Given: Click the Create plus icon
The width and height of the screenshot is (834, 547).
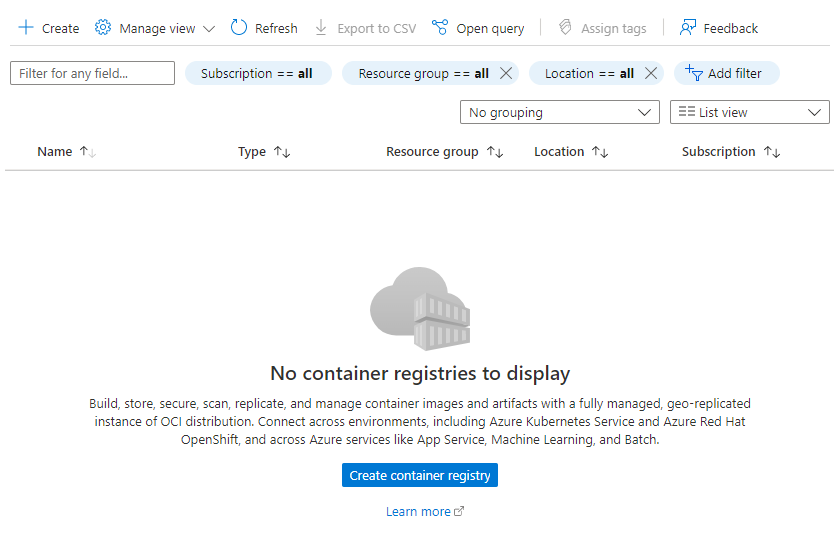Looking at the screenshot, I should [x=26, y=28].
